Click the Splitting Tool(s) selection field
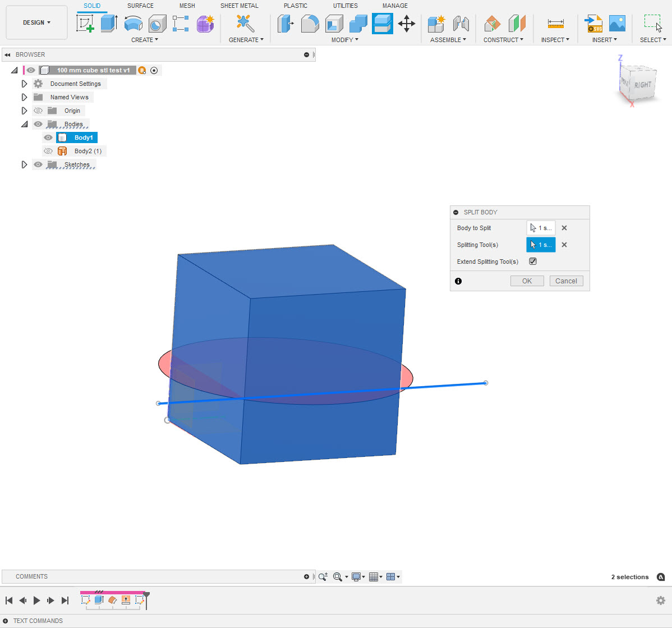672x628 pixels. click(x=540, y=245)
